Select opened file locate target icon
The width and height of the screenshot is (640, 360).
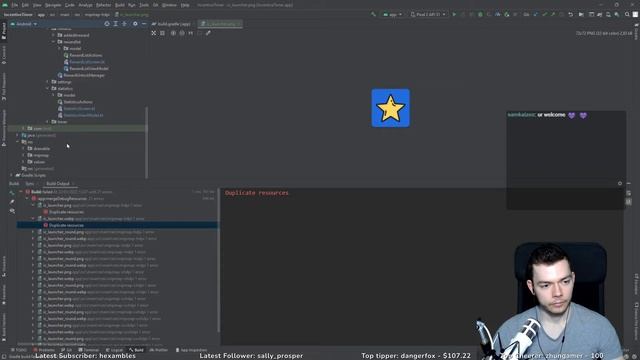click(107, 24)
